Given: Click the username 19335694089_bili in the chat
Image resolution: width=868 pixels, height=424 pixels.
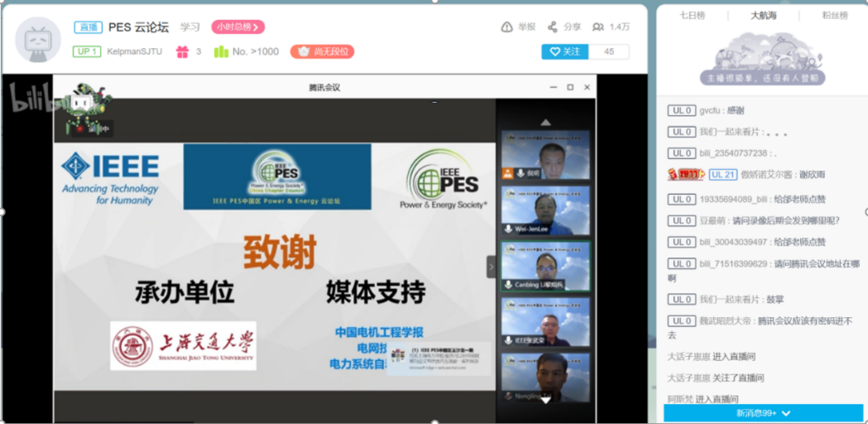Looking at the screenshot, I should 733,199.
